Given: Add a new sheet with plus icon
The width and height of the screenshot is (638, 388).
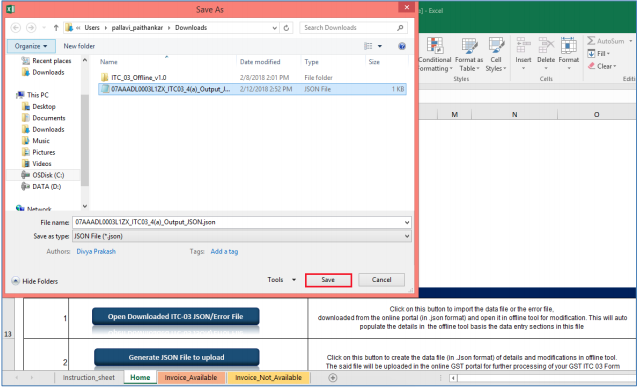Looking at the screenshot, I should (x=332, y=377).
